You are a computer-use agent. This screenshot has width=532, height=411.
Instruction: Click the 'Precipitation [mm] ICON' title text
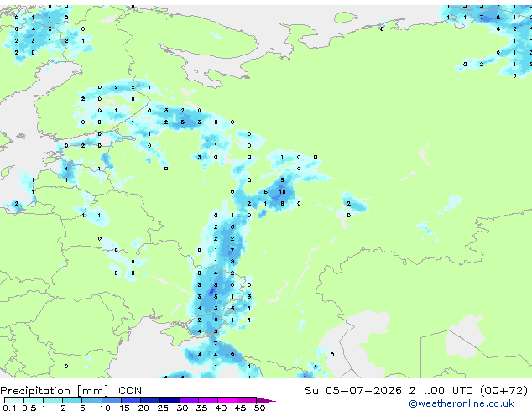(71, 391)
